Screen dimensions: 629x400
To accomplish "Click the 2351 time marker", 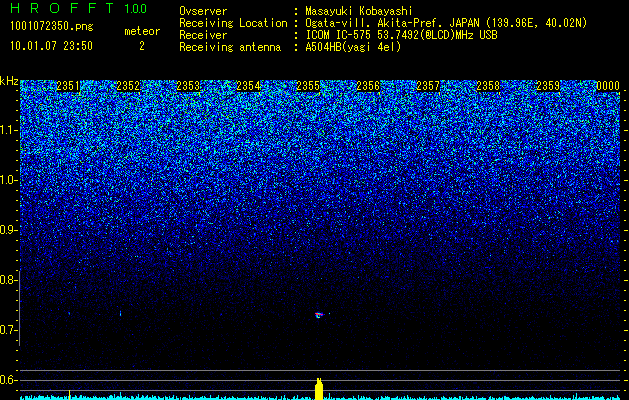I will (68, 86).
